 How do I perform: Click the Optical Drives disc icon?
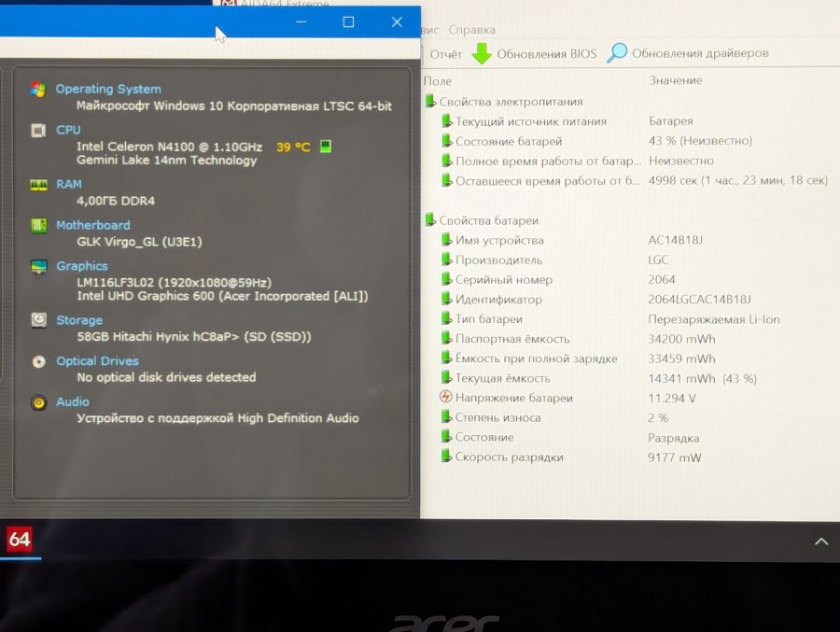(38, 362)
